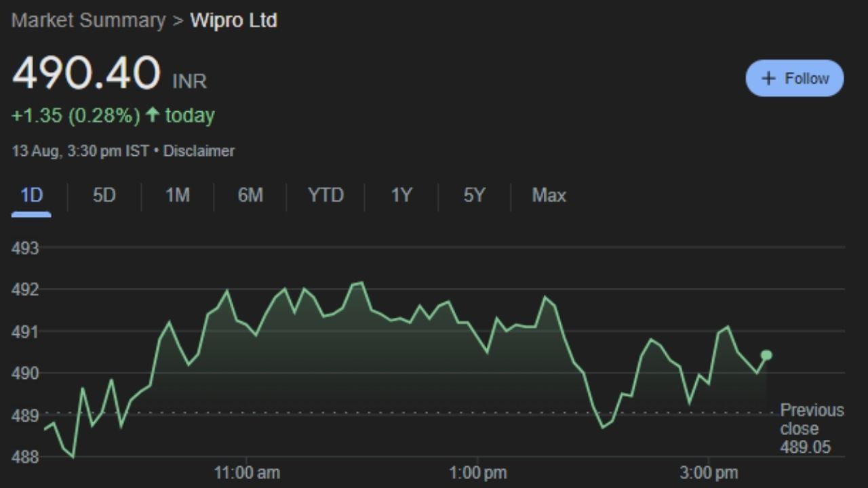Click the 492 y-axis label

pos(25,289)
